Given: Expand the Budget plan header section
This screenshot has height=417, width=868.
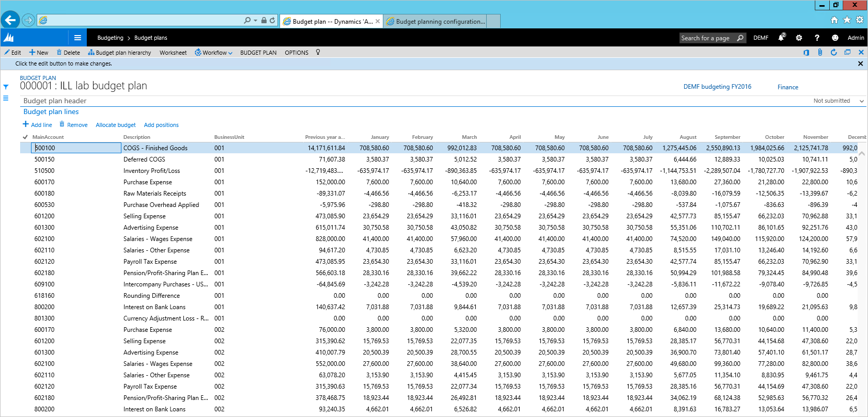Looking at the screenshot, I should click(x=55, y=101).
